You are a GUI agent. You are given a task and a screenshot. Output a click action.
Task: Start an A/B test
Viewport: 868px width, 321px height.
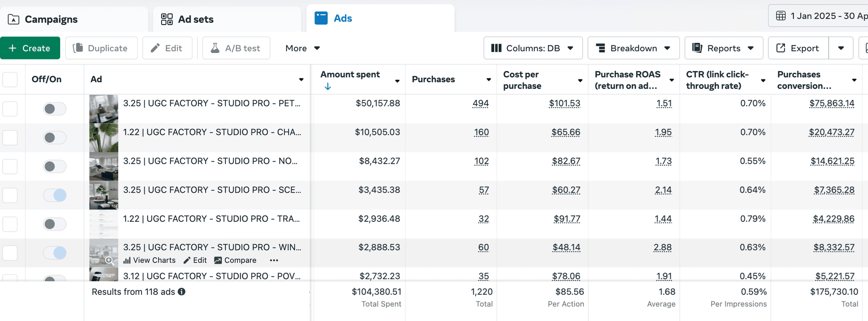pos(236,48)
